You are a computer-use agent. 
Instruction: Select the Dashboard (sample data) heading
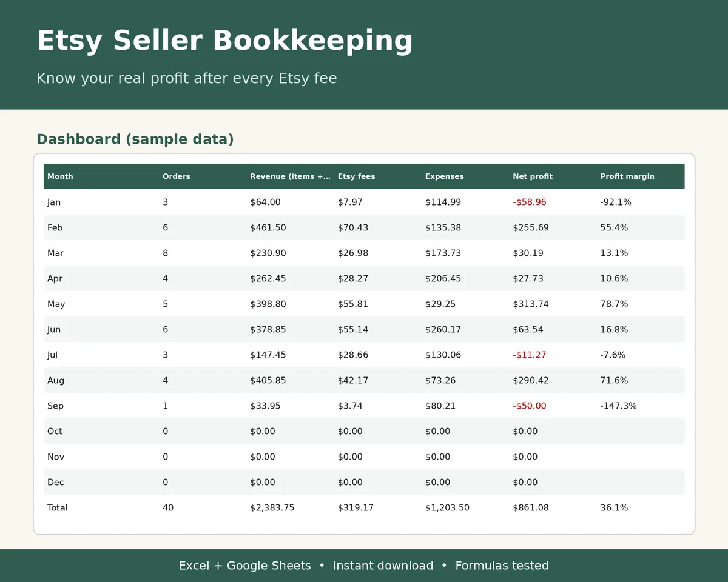pyautogui.click(x=135, y=139)
